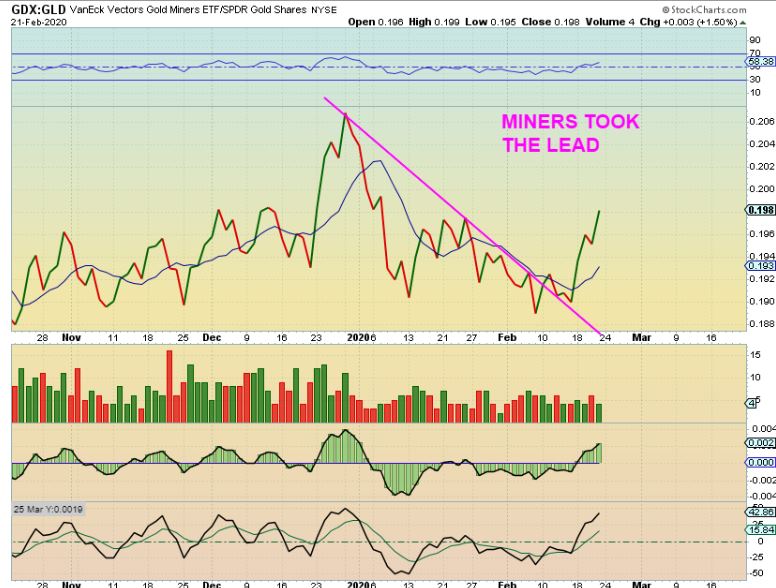Screen dimensions: 776x588
Task: Click the High 0.199 value in header
Action: pyautogui.click(x=434, y=22)
